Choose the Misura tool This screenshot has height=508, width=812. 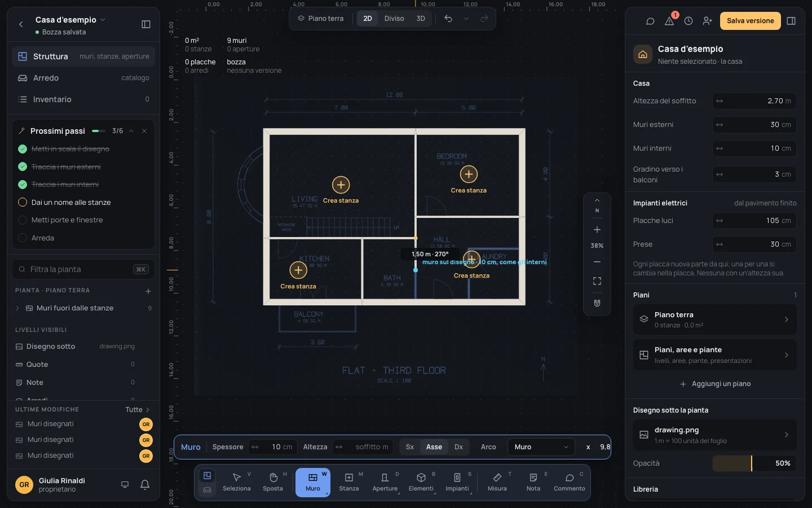coord(497,482)
